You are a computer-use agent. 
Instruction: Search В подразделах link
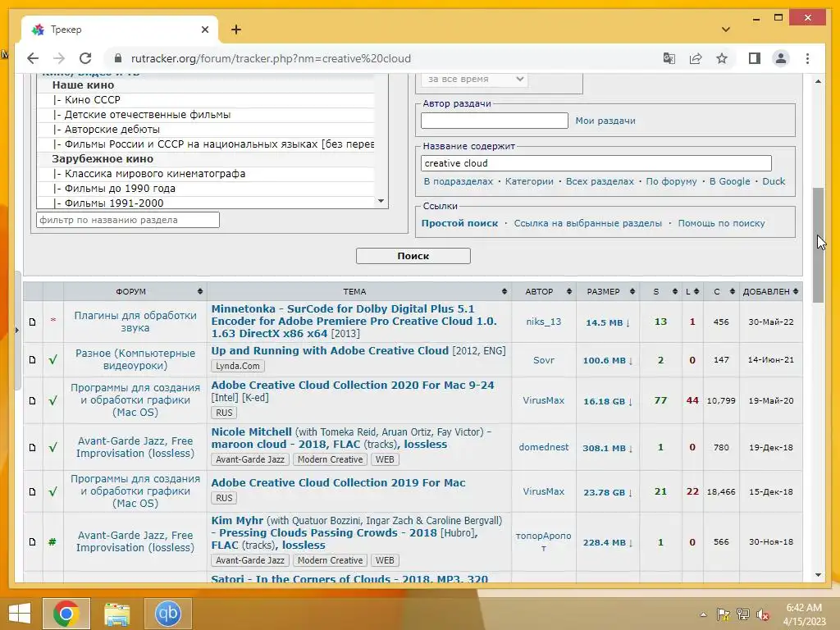458,181
